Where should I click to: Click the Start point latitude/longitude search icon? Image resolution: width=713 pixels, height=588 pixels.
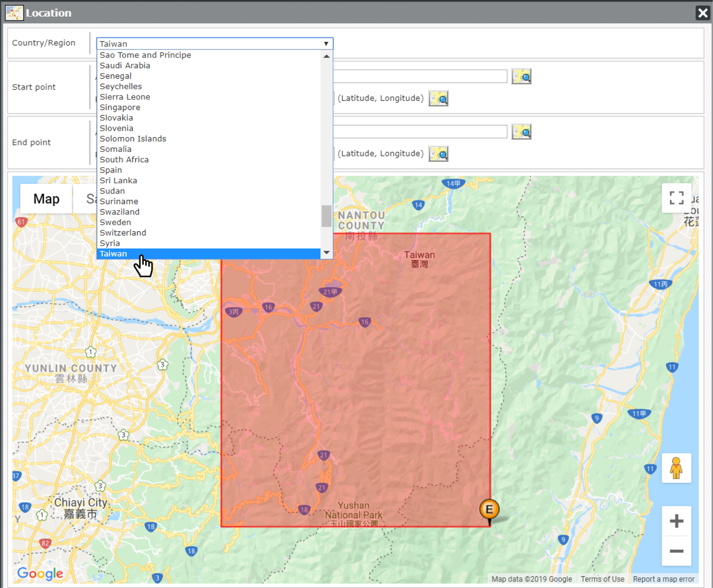click(x=438, y=99)
